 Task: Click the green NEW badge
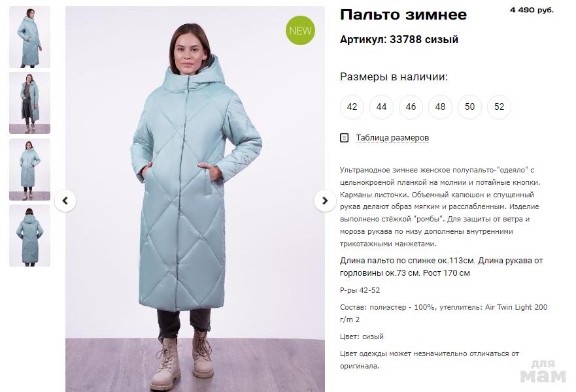pos(300,31)
